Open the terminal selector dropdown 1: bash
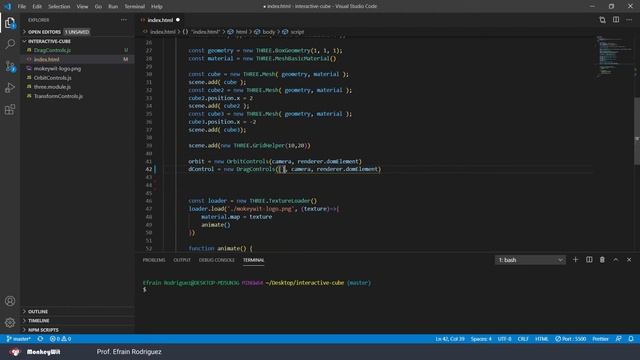This screenshot has width=640, height=360. tap(530, 260)
